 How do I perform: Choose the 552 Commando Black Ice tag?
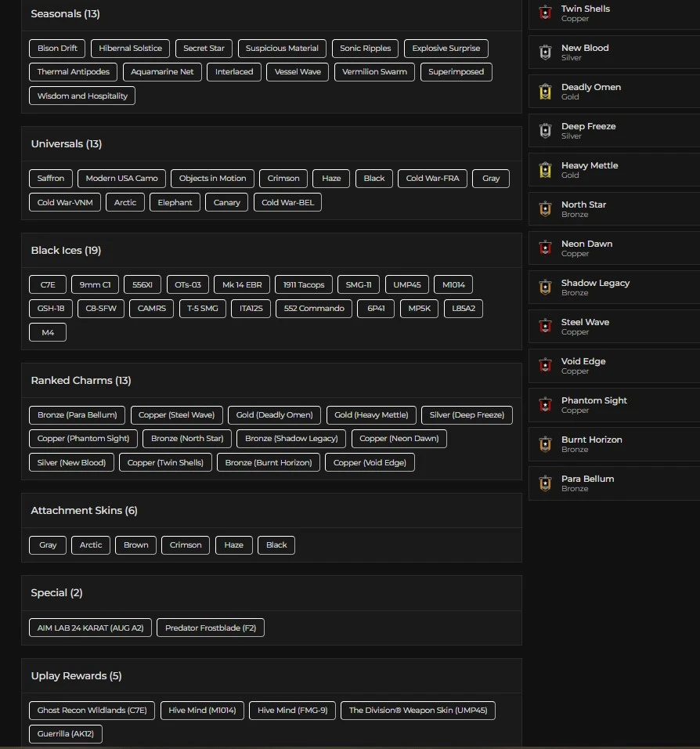(314, 309)
